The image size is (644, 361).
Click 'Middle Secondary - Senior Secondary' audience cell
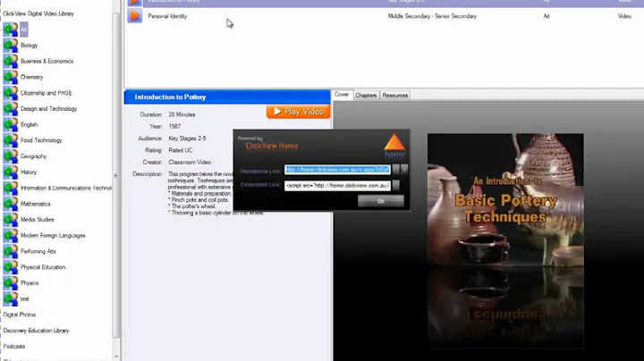tap(432, 16)
